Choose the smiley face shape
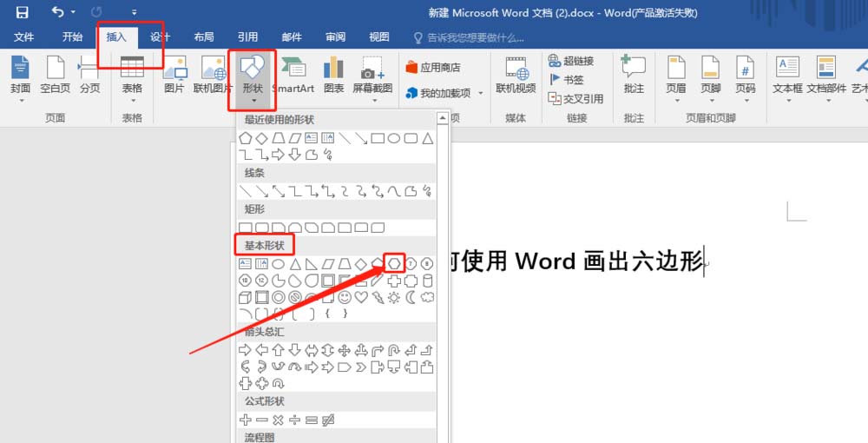 click(x=345, y=298)
